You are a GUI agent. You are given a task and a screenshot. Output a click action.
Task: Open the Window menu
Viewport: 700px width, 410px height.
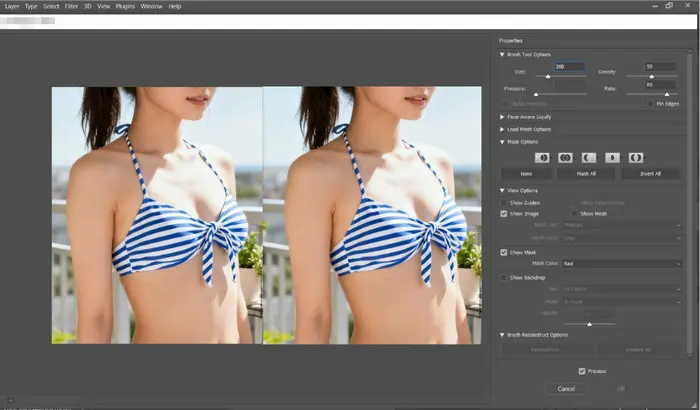click(x=151, y=6)
